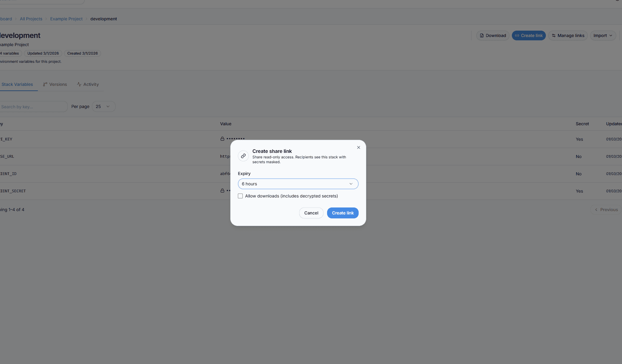The width and height of the screenshot is (622, 364).
Task: Click the Manage links icon
Action: [553, 35]
